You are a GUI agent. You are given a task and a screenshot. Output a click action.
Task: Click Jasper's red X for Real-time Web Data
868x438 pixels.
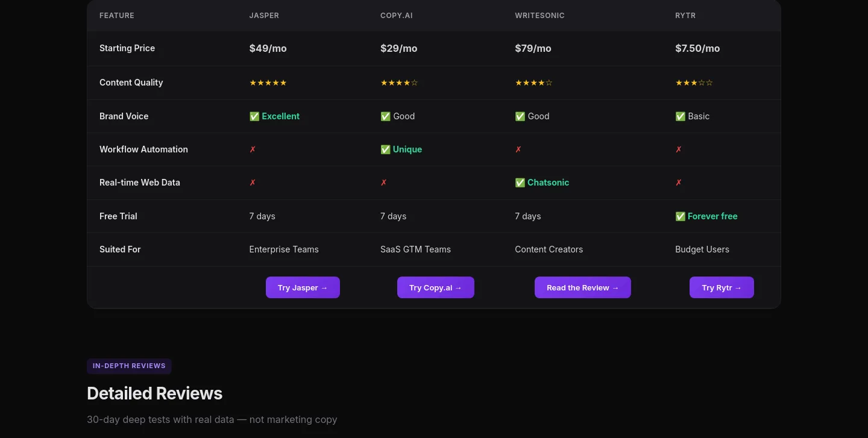click(253, 183)
